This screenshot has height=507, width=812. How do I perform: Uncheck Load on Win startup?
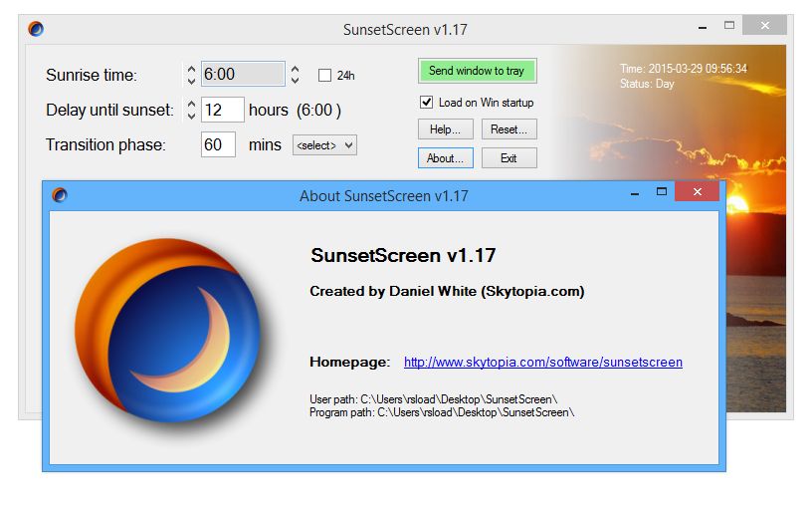pos(426,103)
